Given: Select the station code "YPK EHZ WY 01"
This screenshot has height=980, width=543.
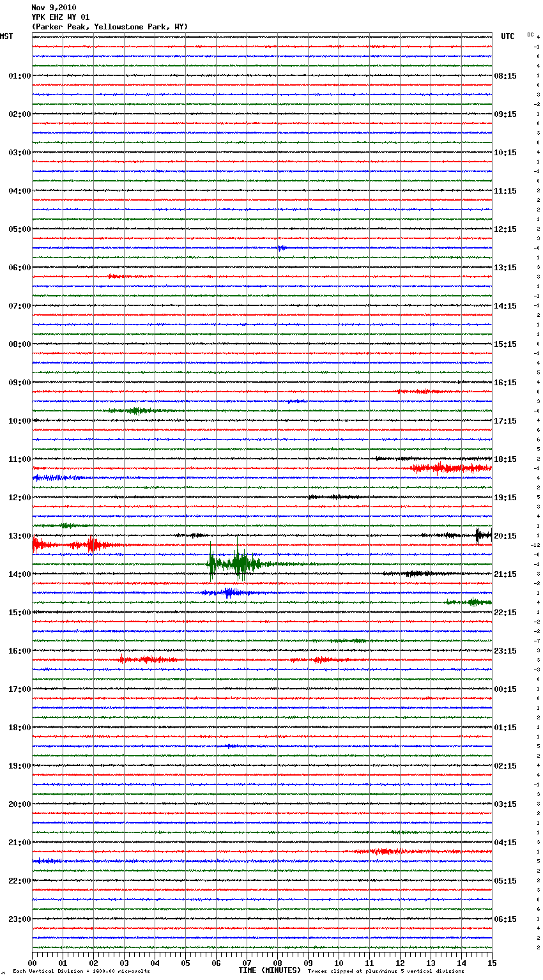Looking at the screenshot, I should [x=61, y=17].
